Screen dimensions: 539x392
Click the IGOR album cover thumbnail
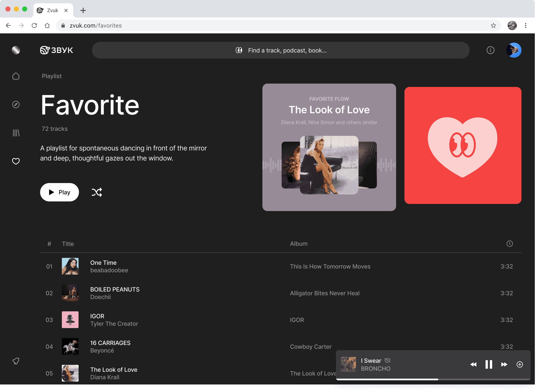tap(70, 319)
